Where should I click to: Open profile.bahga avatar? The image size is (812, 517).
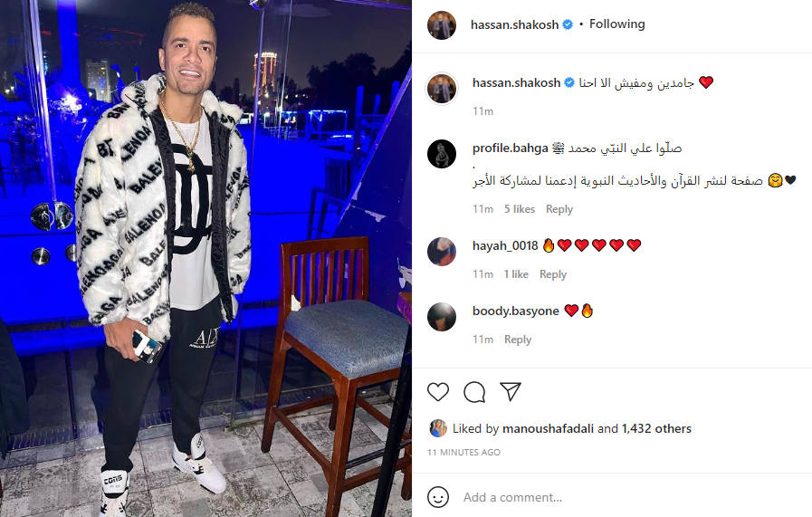point(442,154)
